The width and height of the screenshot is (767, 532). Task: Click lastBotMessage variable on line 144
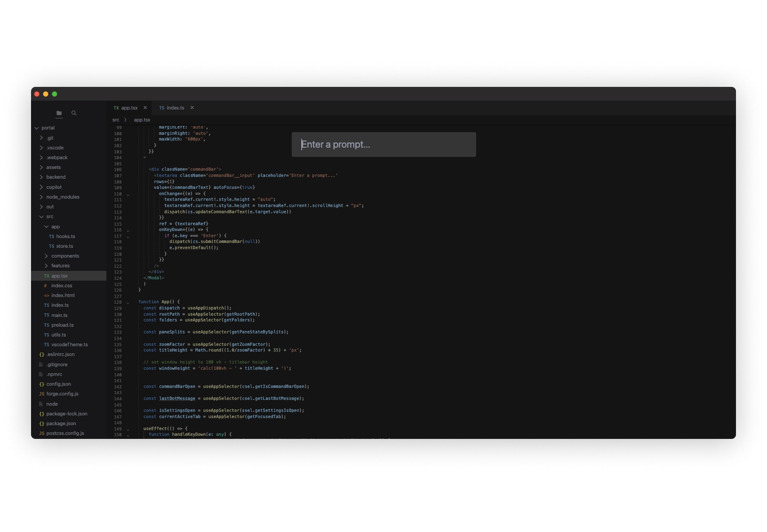coord(177,399)
